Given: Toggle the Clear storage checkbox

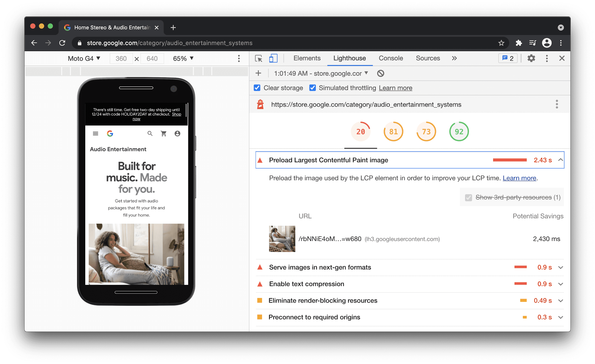Looking at the screenshot, I should click(257, 88).
